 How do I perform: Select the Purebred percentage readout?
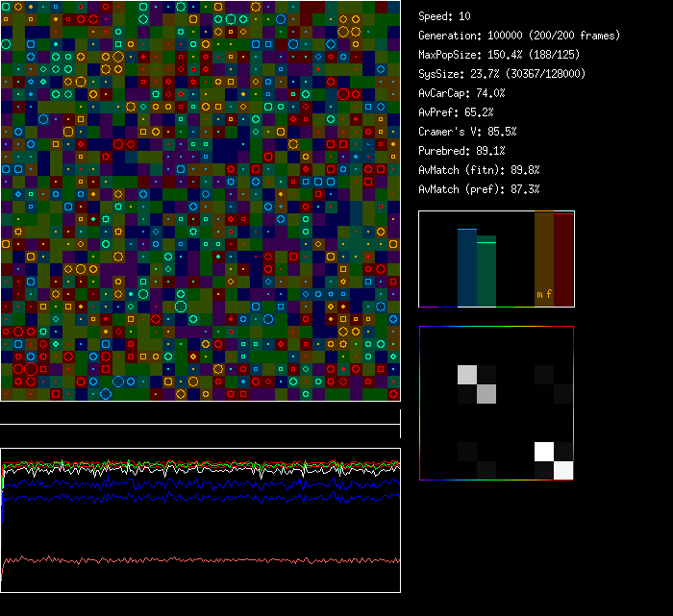461,151
